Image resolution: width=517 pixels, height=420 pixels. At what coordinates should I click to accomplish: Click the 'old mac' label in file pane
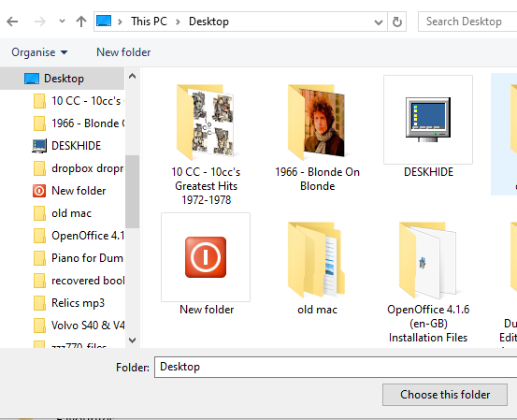tap(317, 310)
